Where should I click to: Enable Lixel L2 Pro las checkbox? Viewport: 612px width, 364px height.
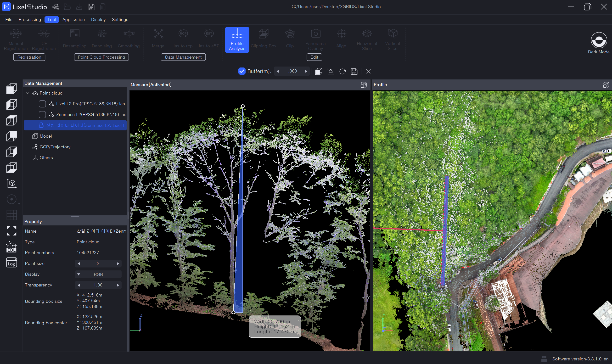[x=42, y=104]
